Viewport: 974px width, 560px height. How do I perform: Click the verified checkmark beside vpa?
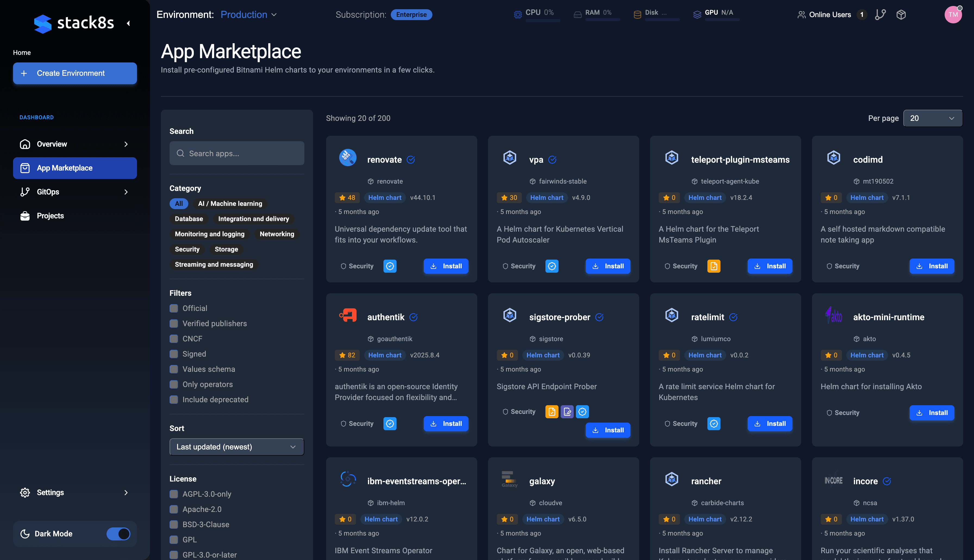552,160
